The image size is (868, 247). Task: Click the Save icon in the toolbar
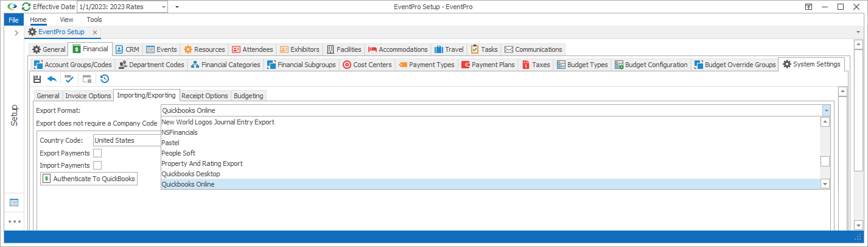(x=37, y=79)
